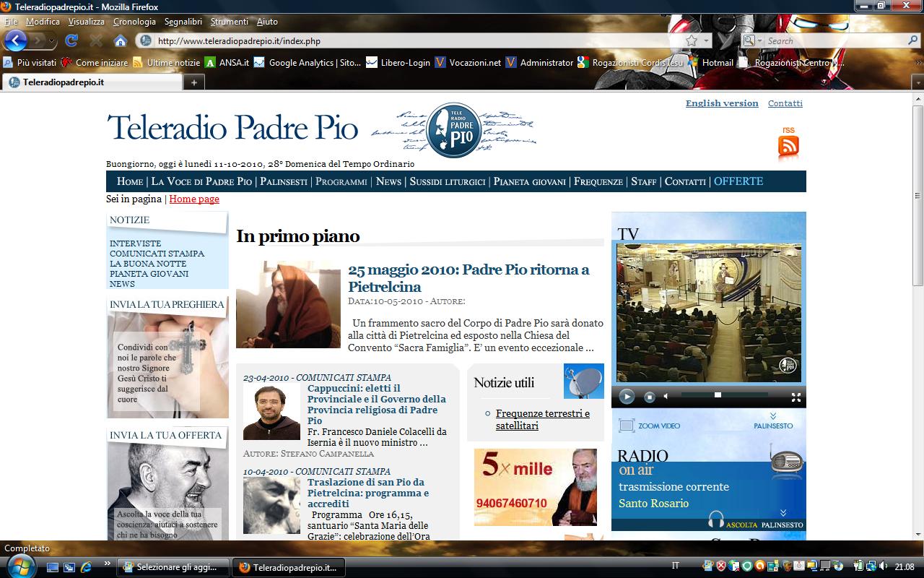Open the satellite dish icon in Notizie utili

(x=583, y=381)
